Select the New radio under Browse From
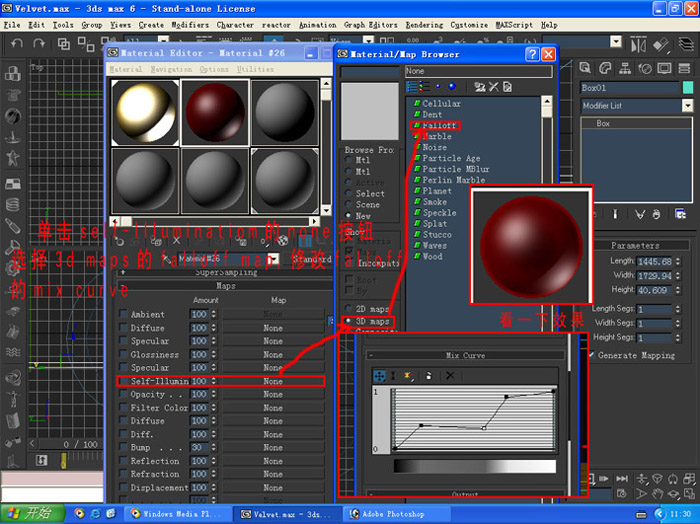 coord(348,216)
